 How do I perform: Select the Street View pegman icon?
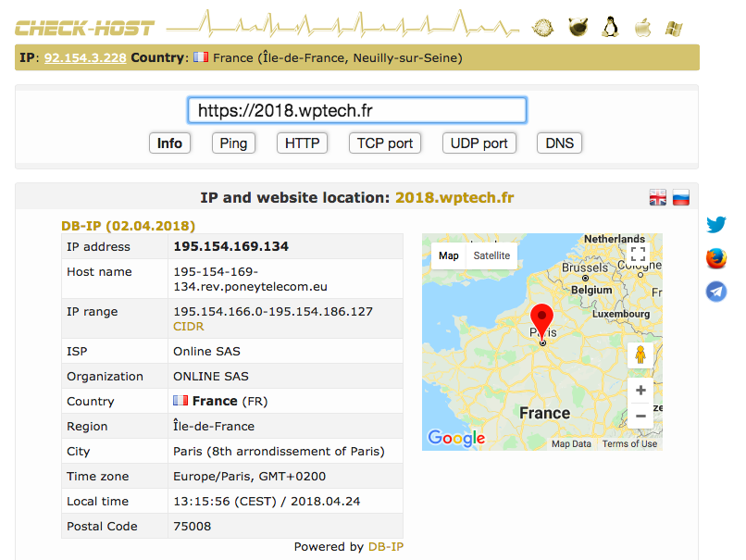pos(640,355)
